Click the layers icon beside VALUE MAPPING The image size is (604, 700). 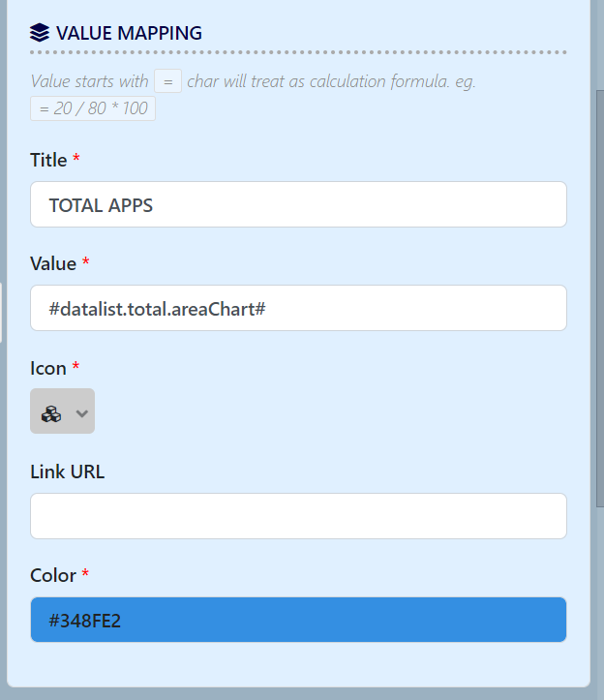[x=40, y=33]
